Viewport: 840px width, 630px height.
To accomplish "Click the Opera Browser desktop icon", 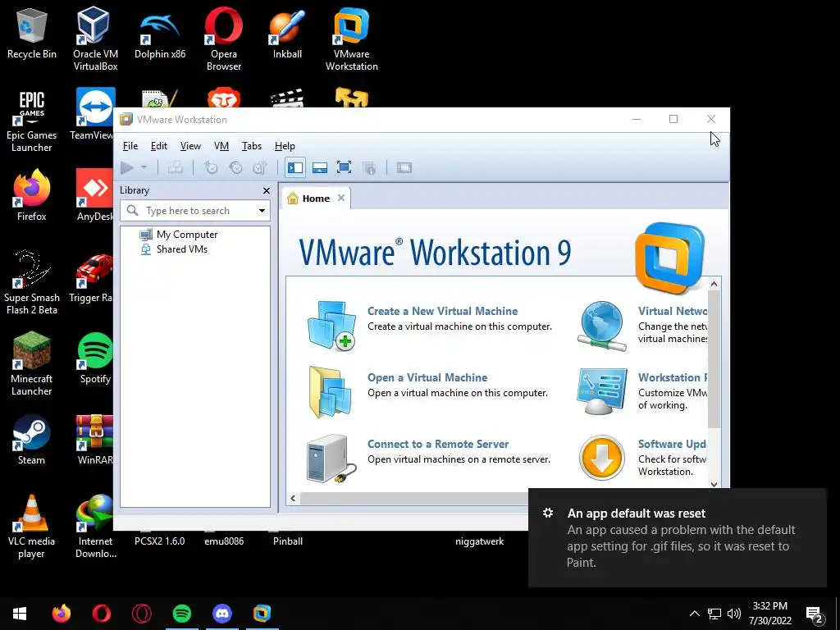I will [x=224, y=39].
